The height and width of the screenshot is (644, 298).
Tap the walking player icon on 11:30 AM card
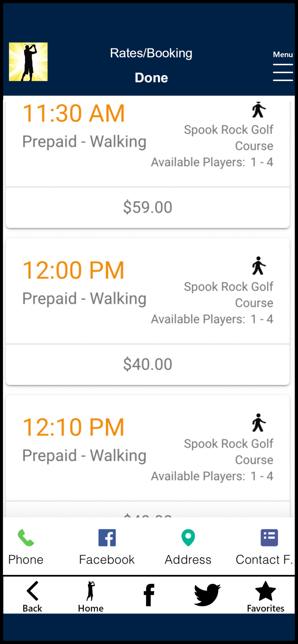pyautogui.click(x=258, y=110)
